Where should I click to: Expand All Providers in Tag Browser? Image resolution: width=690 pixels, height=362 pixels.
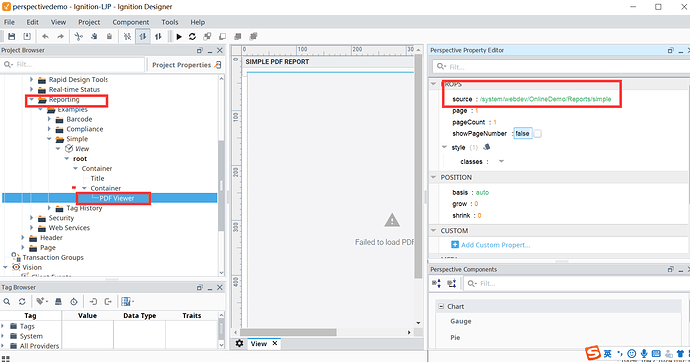point(3,346)
